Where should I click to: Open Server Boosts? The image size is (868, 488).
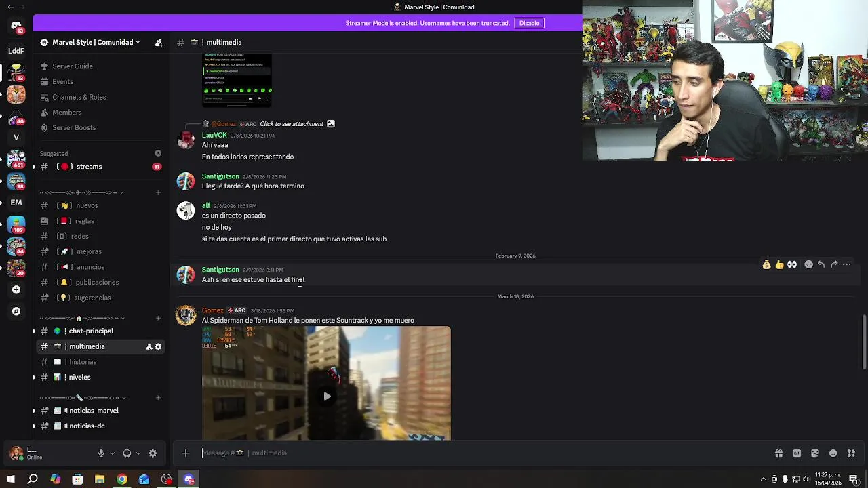[101, 127]
